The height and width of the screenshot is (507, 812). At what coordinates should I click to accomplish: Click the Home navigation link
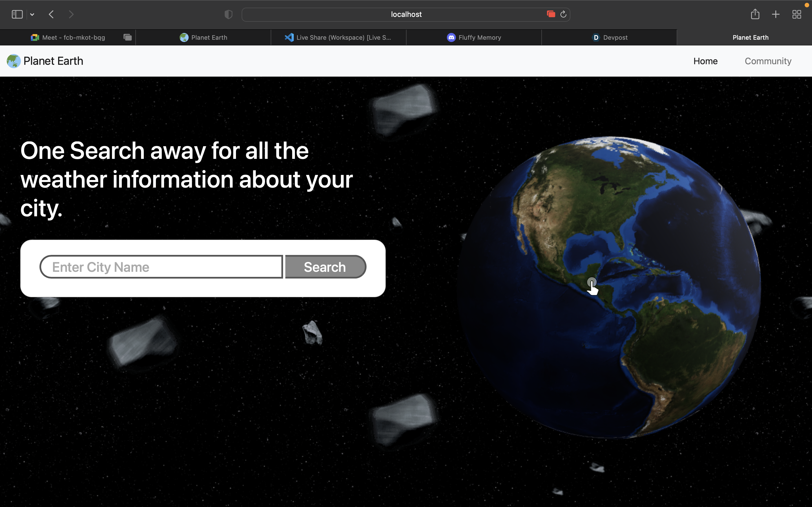point(705,61)
